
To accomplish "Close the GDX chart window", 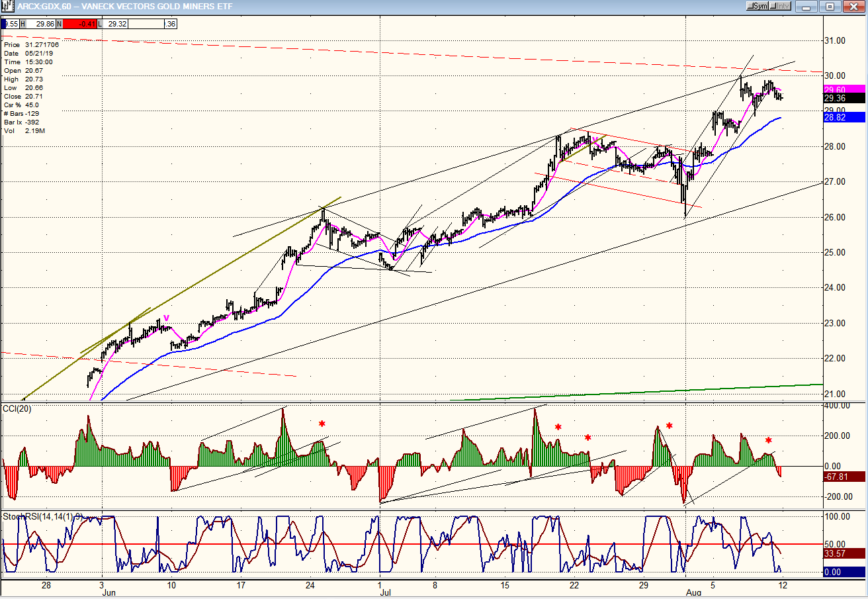I will click(x=854, y=6).
